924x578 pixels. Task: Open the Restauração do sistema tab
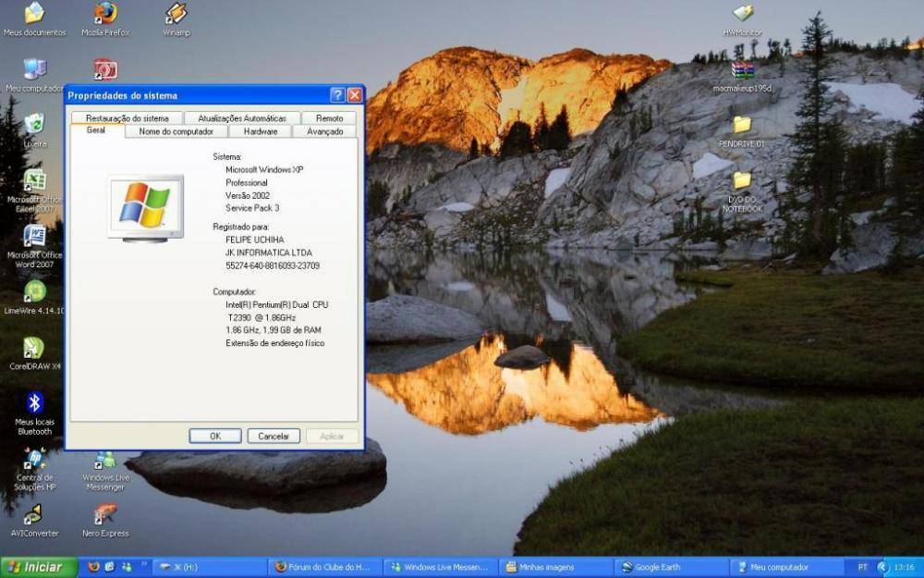click(127, 118)
